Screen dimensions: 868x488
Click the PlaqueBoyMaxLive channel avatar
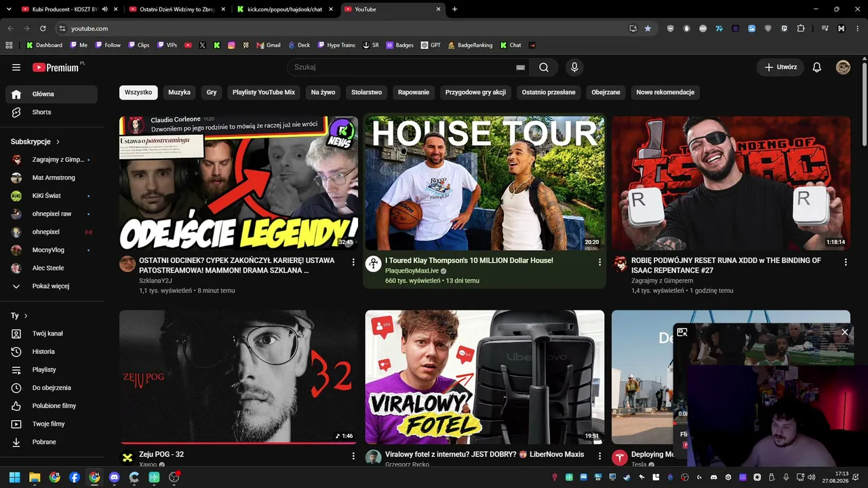[374, 264]
